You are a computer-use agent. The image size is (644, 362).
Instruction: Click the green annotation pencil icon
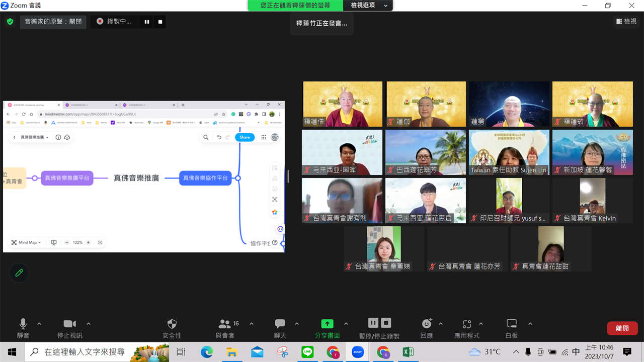pyautogui.click(x=19, y=273)
